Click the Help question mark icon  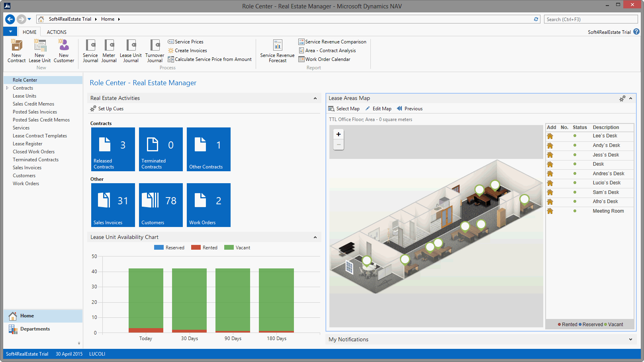pyautogui.click(x=636, y=32)
